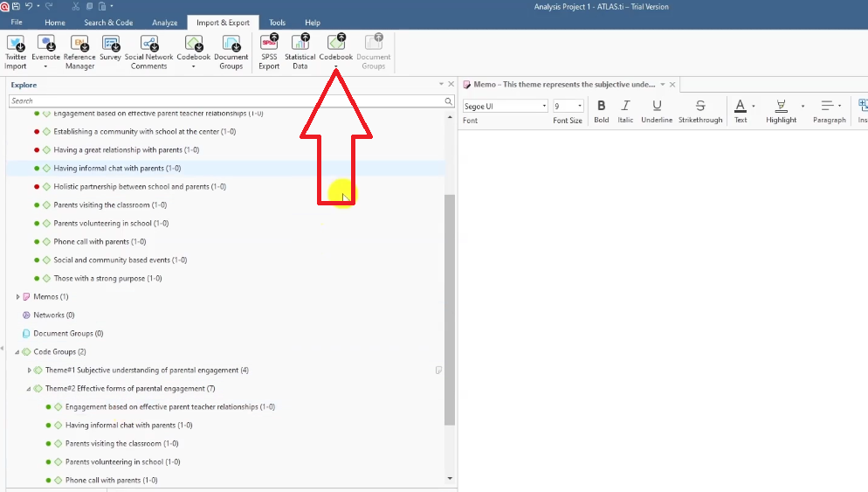Click the Reference Manager import icon
This screenshot has height=492, width=868.
[x=79, y=44]
